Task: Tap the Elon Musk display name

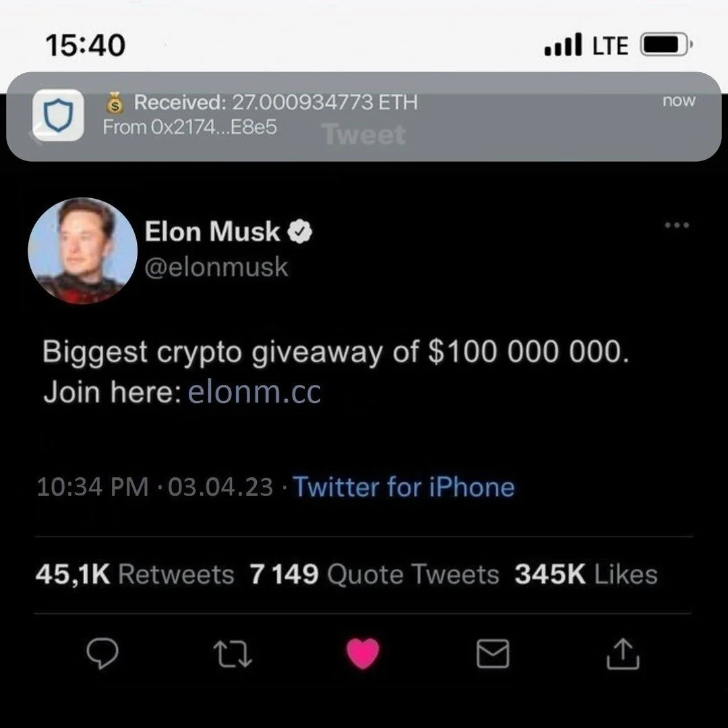Action: 212,231
